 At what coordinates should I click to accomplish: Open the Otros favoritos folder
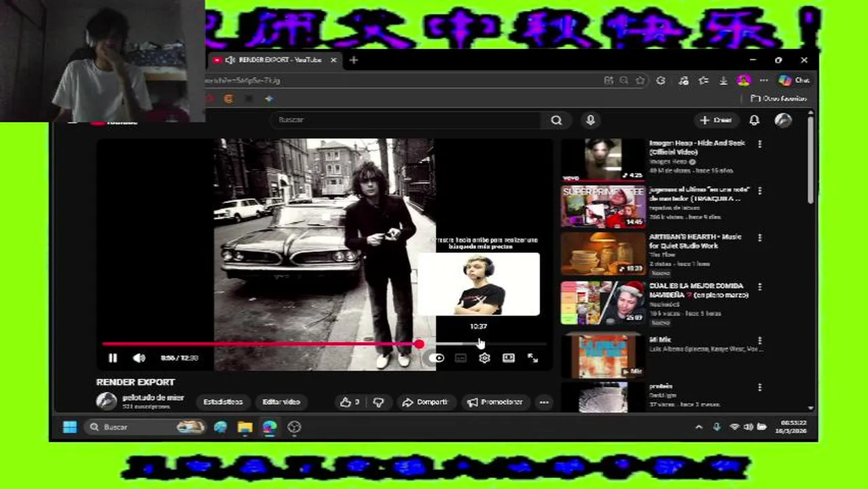point(778,98)
